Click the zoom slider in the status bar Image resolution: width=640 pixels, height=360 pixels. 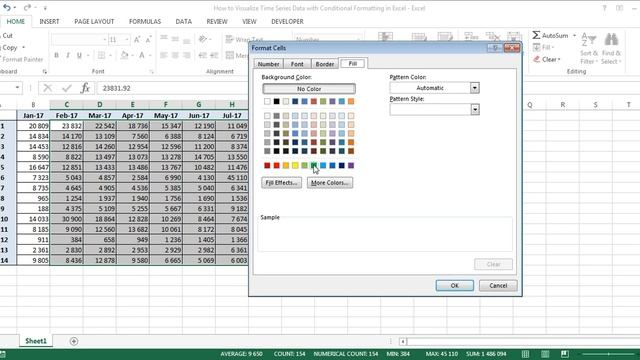tap(608, 354)
